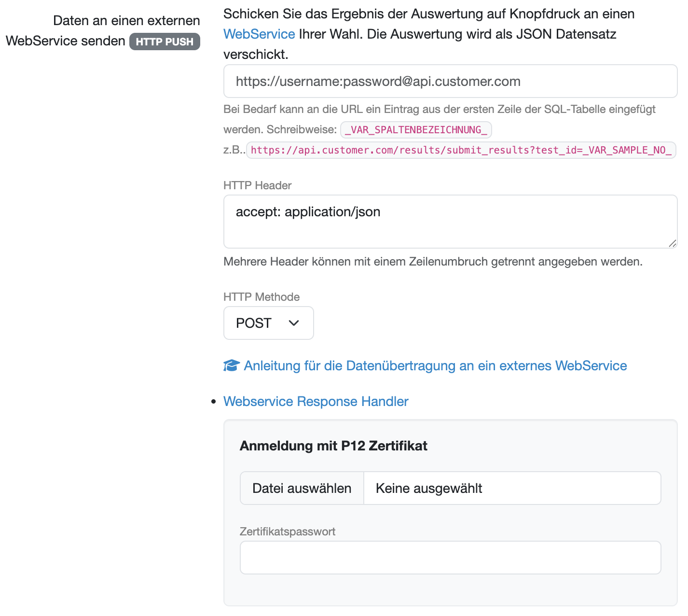
Task: Click the _VAR_SPALTENBEZEICHNUNG_ code snippet
Action: tap(416, 130)
